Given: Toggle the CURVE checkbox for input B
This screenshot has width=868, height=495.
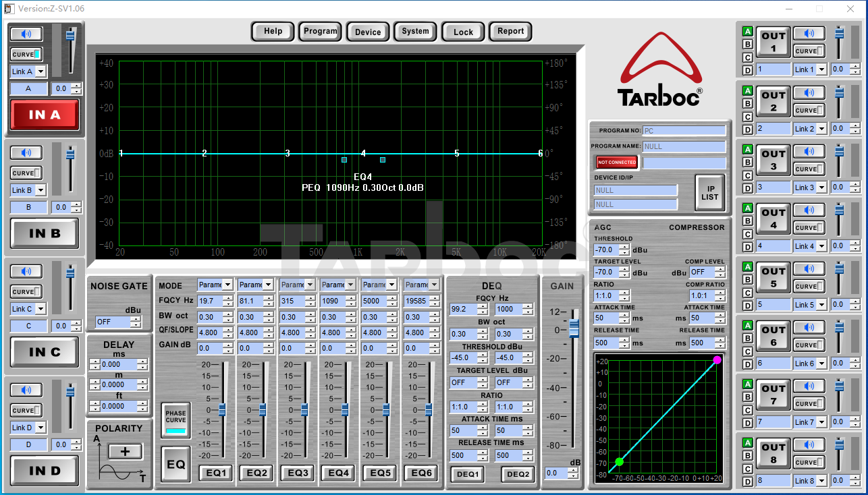Looking at the screenshot, I should pyautogui.click(x=26, y=173).
